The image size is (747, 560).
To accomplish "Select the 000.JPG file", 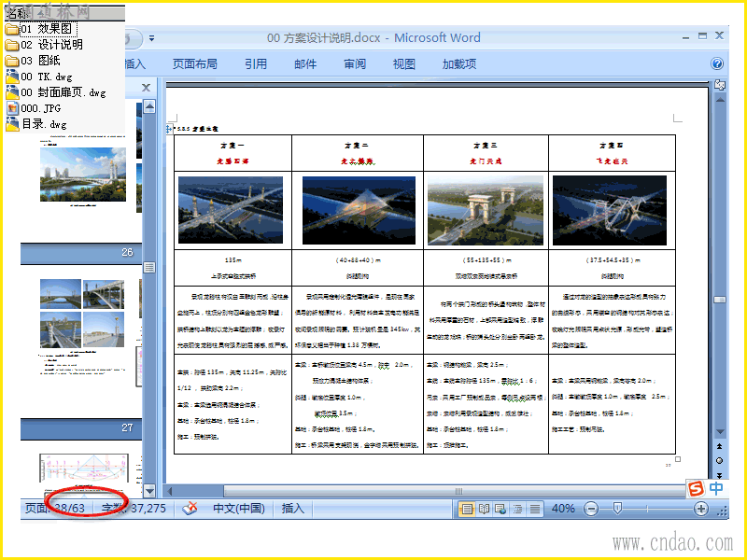I will tap(33, 108).
